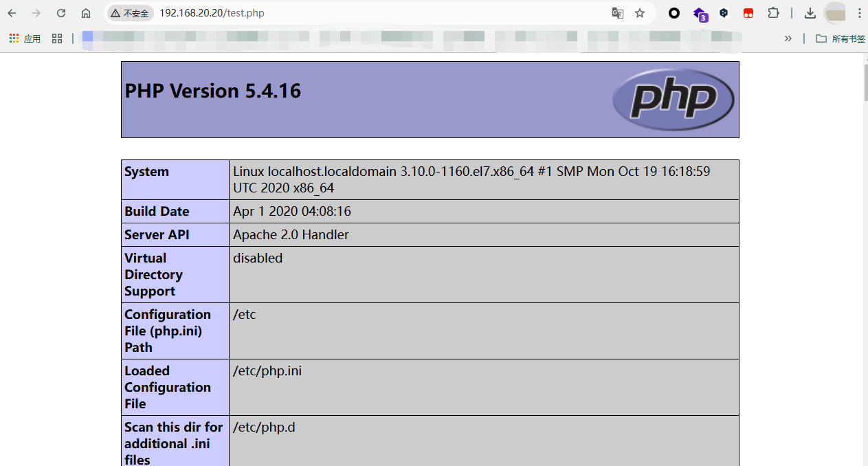Viewport: 868px width, 466px height.
Task: Open the tab groups grid icon
Action: coord(57,38)
